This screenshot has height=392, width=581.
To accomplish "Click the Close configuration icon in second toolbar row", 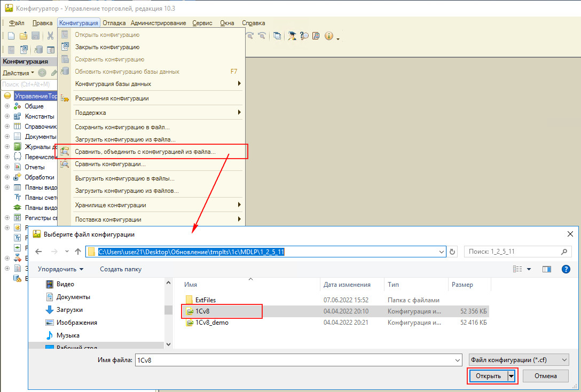I will tap(24, 49).
